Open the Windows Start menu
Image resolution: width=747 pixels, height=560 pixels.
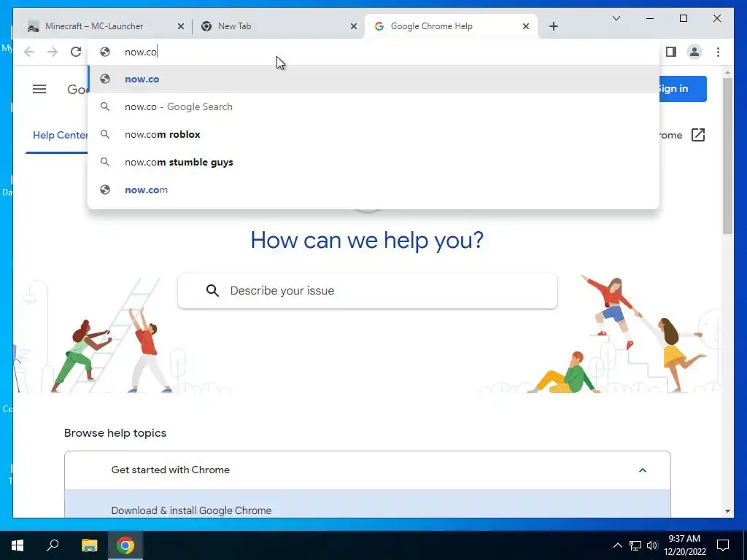18,545
